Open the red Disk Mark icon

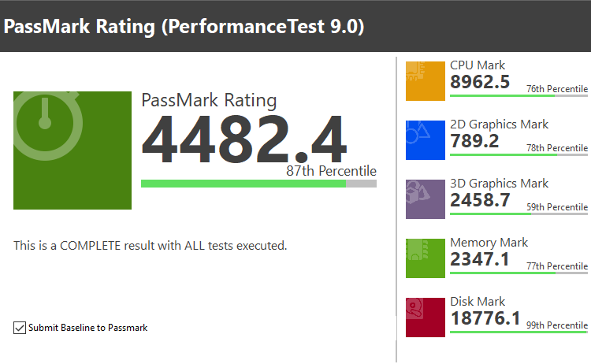pyautogui.click(x=426, y=318)
